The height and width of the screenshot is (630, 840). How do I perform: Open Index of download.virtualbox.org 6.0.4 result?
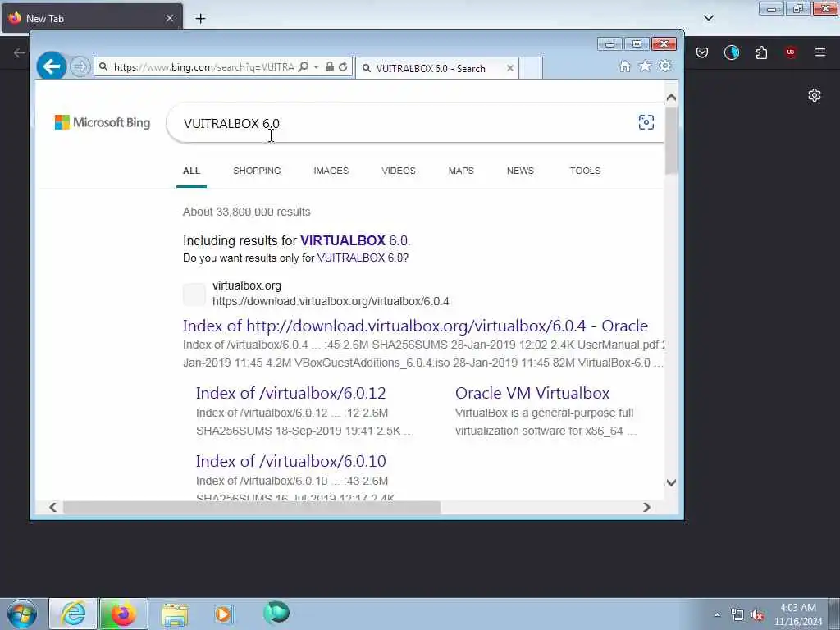coord(415,326)
